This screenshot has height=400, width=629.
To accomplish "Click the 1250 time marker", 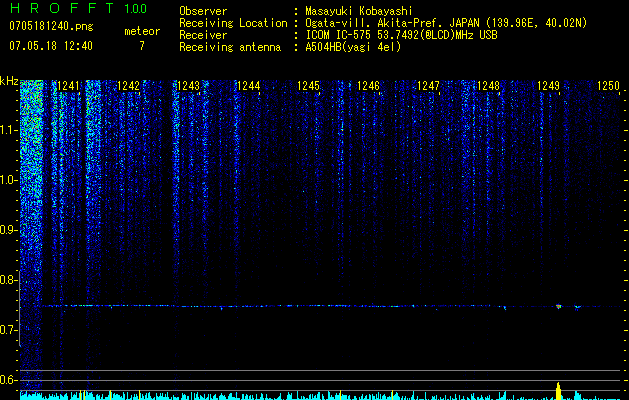I will pos(608,86).
